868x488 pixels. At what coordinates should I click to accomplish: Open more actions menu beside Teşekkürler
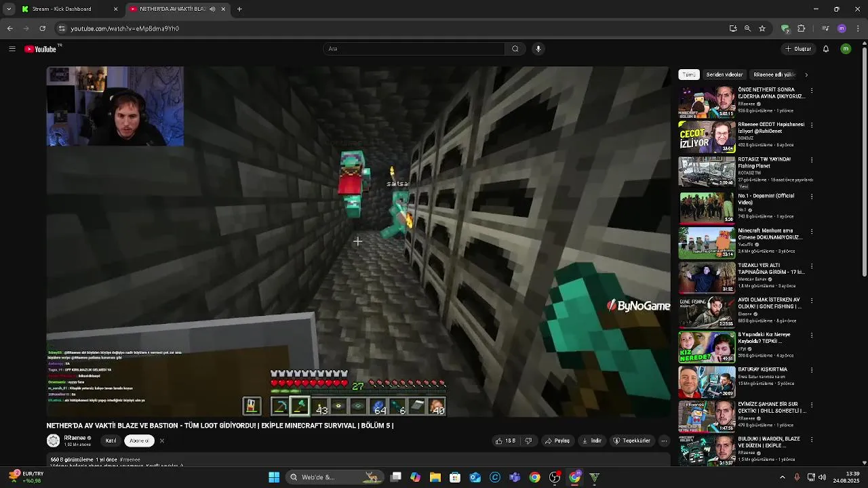coord(664,441)
